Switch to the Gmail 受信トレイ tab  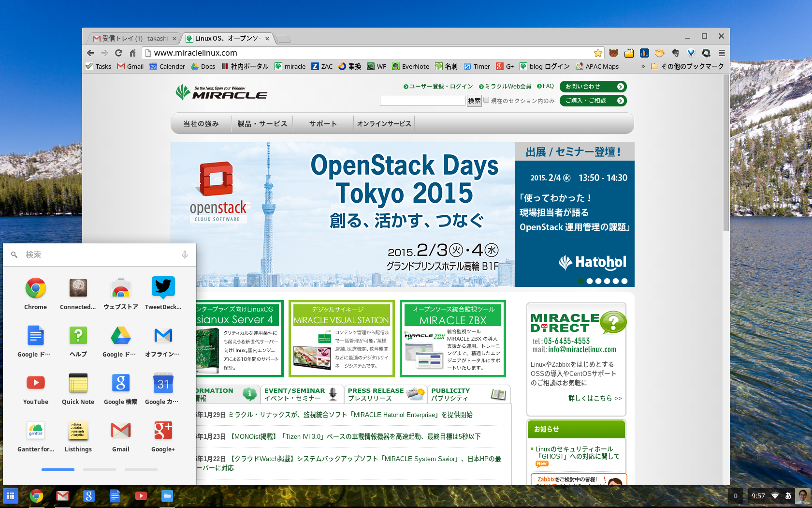pyautogui.click(x=134, y=38)
